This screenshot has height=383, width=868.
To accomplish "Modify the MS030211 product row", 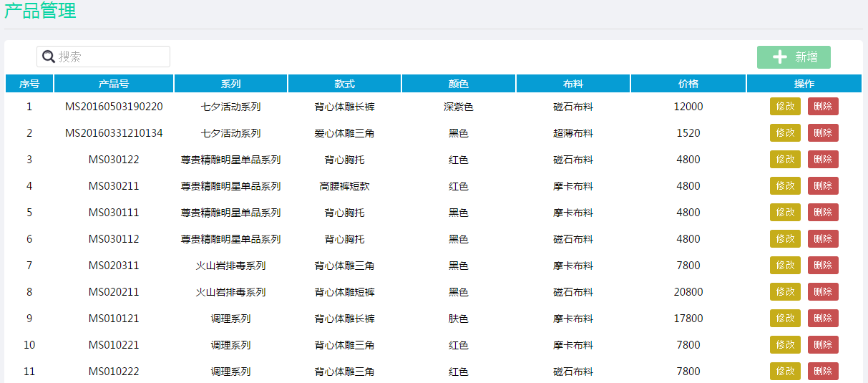I will click(x=785, y=186).
